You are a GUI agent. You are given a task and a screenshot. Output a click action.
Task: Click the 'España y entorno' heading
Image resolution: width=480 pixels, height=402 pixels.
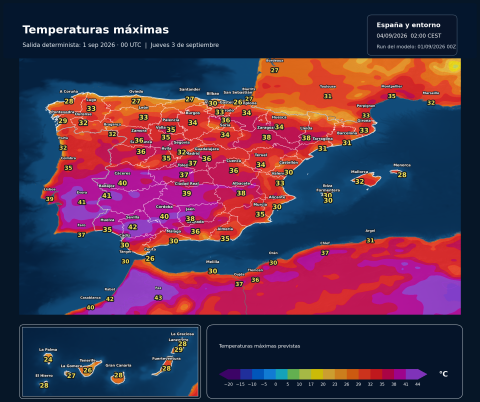408,25
